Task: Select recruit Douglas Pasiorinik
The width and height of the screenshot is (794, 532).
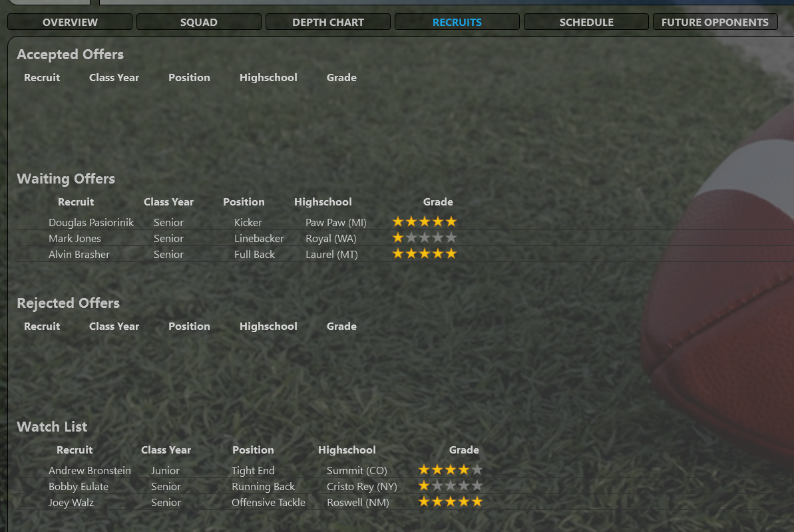Action: click(91, 223)
